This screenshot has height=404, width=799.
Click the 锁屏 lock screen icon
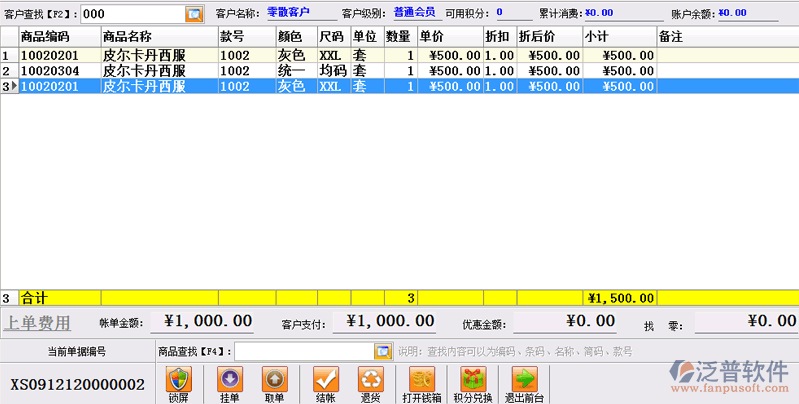click(178, 380)
